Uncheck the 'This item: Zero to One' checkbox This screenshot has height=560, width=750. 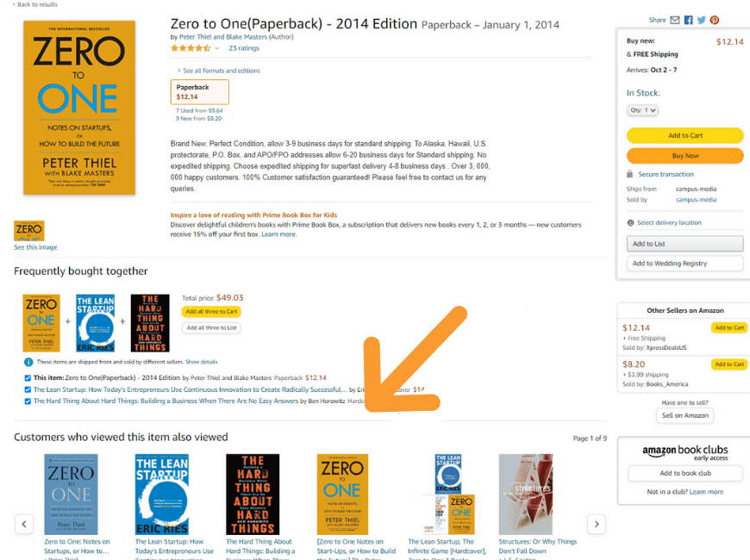(x=28, y=378)
